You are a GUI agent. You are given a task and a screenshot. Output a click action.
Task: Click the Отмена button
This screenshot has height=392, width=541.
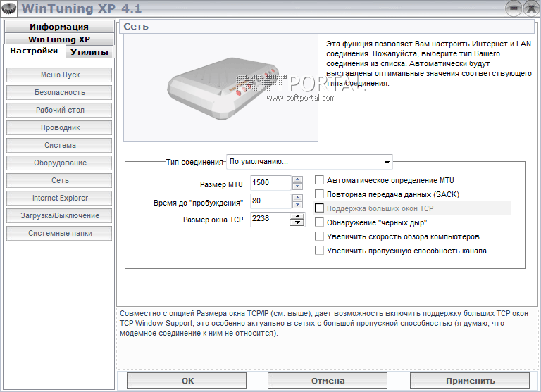click(328, 381)
